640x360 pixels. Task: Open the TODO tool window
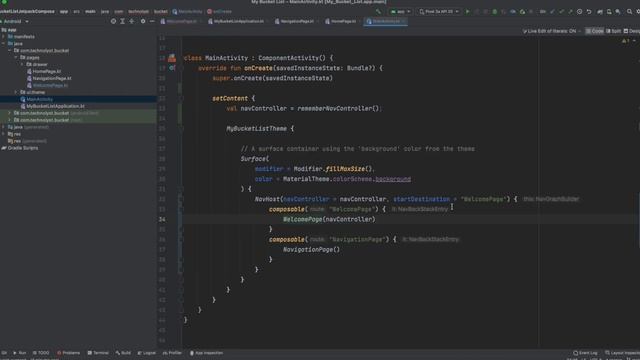coord(41,353)
